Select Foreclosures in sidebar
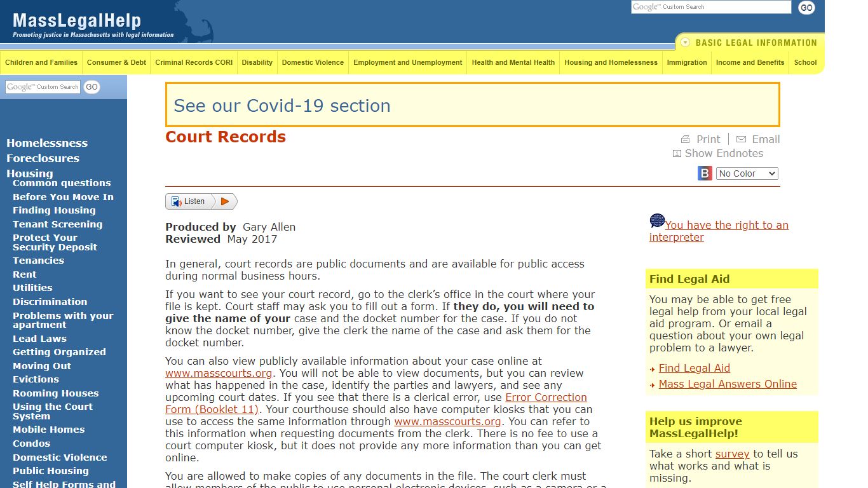The width and height of the screenshot is (868, 488). (x=43, y=158)
